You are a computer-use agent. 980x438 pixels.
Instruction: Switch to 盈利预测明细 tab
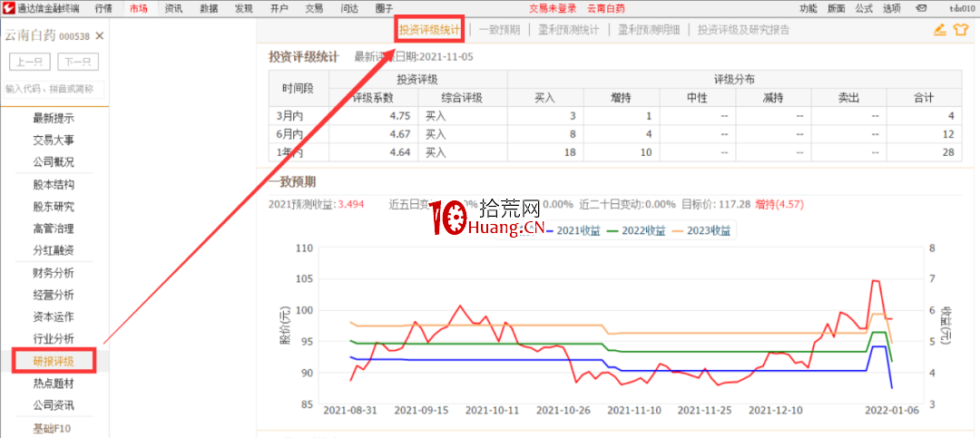tap(648, 29)
